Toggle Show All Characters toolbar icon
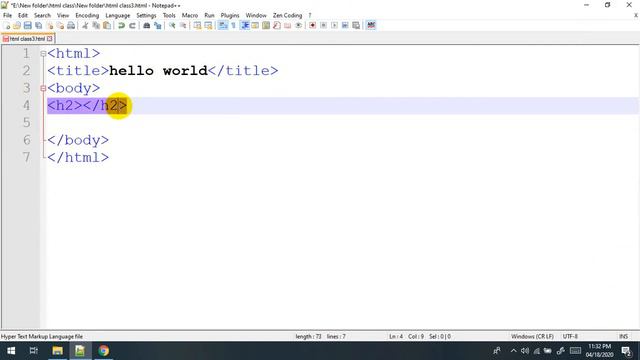Viewport: 640px width, 360px height. tap(233, 25)
